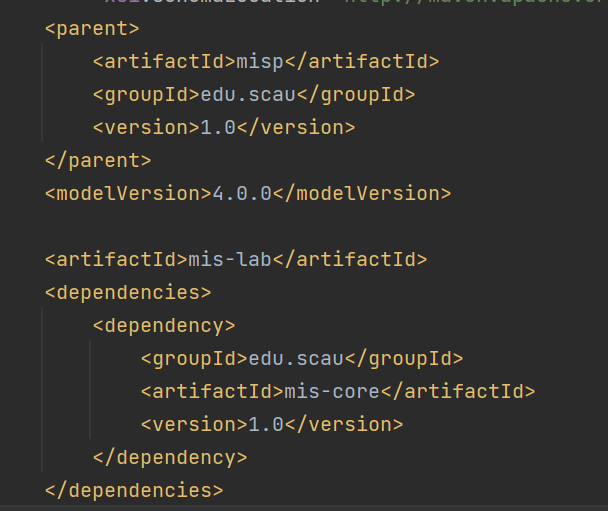Click the mis-core artifactId value

(332, 392)
